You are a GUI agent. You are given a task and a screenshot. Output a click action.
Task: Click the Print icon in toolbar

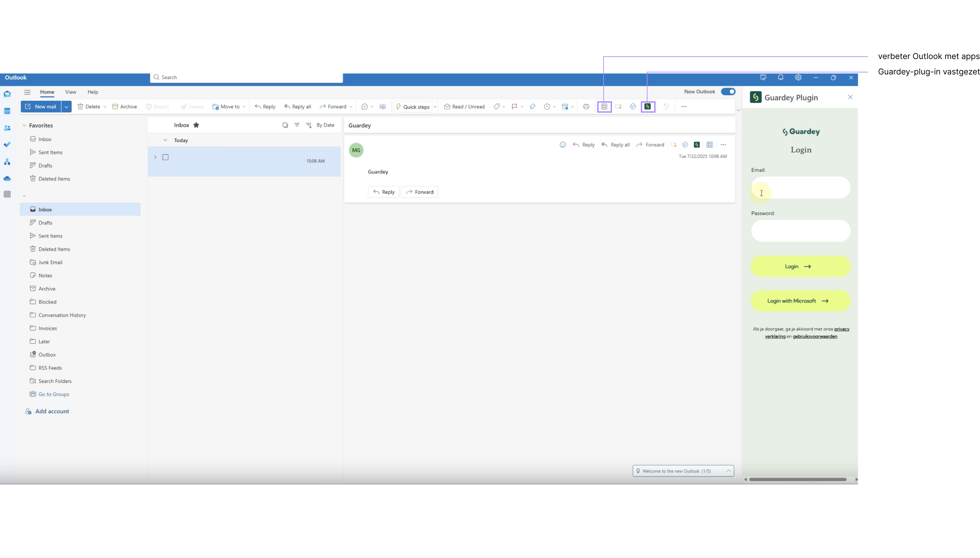click(x=586, y=107)
